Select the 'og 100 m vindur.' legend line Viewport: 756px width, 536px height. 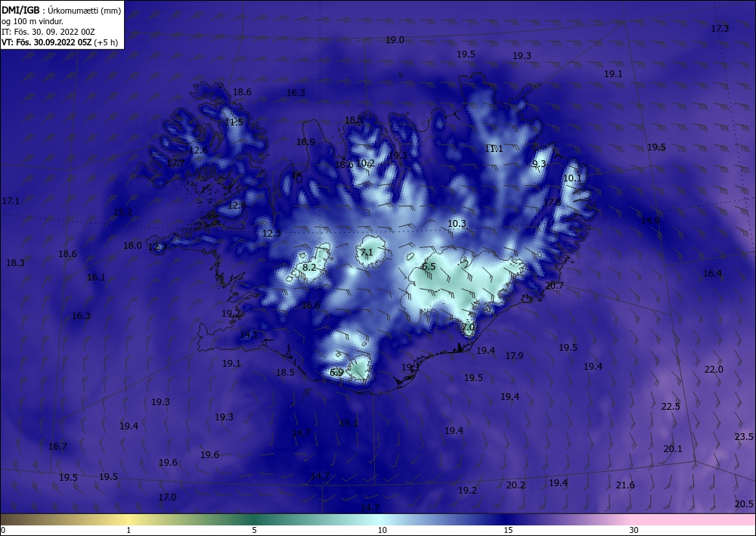point(33,21)
